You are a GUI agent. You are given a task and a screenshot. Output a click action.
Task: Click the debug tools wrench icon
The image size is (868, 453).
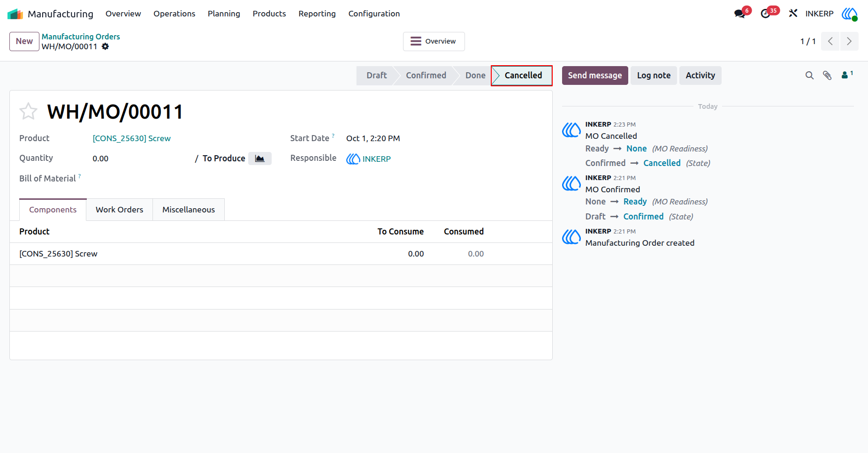pos(793,14)
